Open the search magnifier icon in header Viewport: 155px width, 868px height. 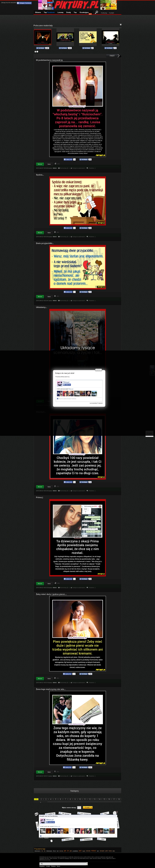(96, 12)
